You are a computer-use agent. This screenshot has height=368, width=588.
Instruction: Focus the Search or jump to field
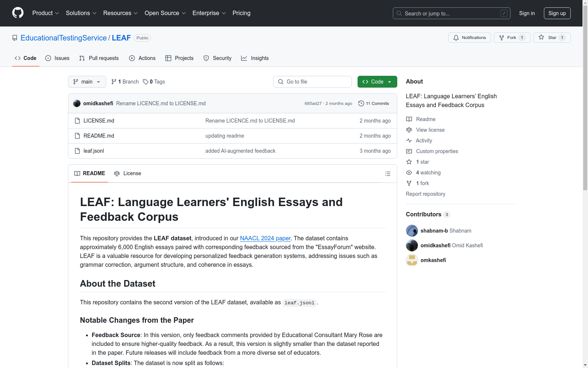pos(451,13)
